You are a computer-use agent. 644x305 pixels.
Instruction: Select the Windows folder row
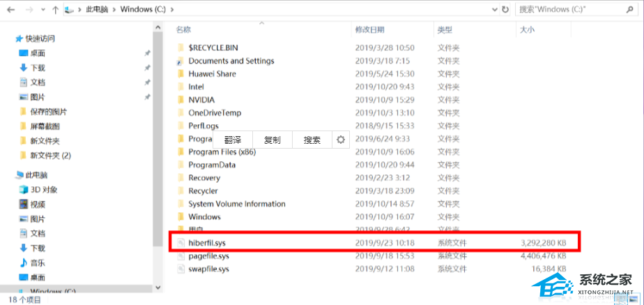pos(204,217)
